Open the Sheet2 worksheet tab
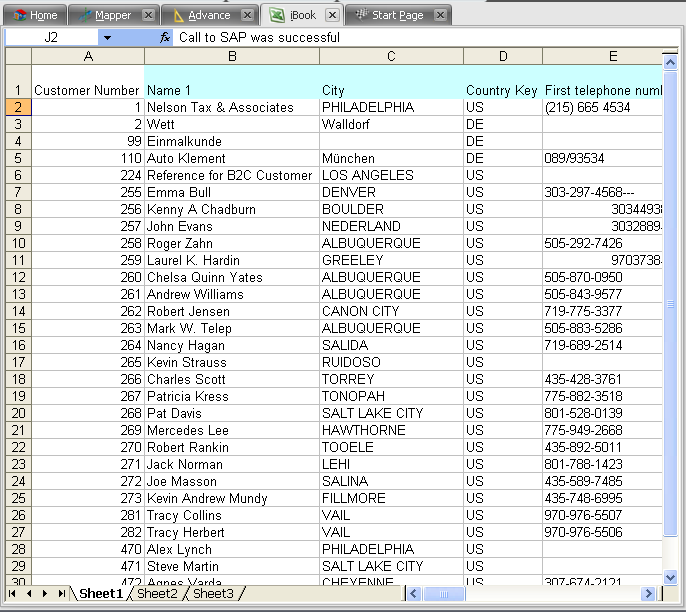Image resolution: width=686 pixels, height=612 pixels. [157, 594]
